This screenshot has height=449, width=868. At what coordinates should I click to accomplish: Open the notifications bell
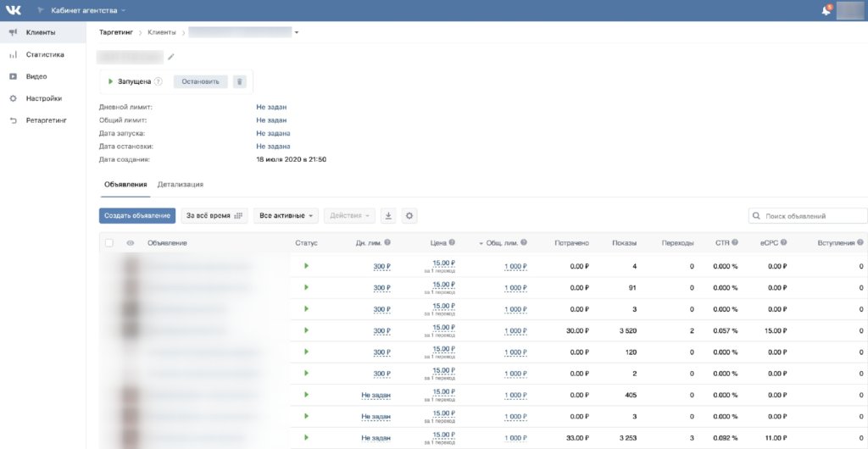click(x=826, y=10)
